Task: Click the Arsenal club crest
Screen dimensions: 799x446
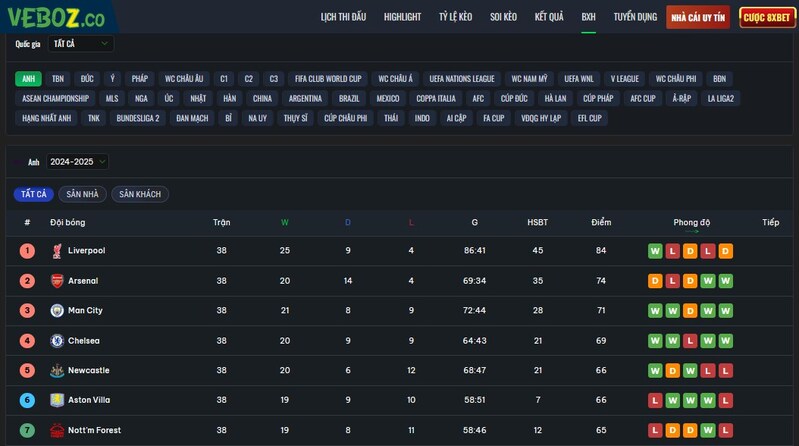Action: [57, 281]
